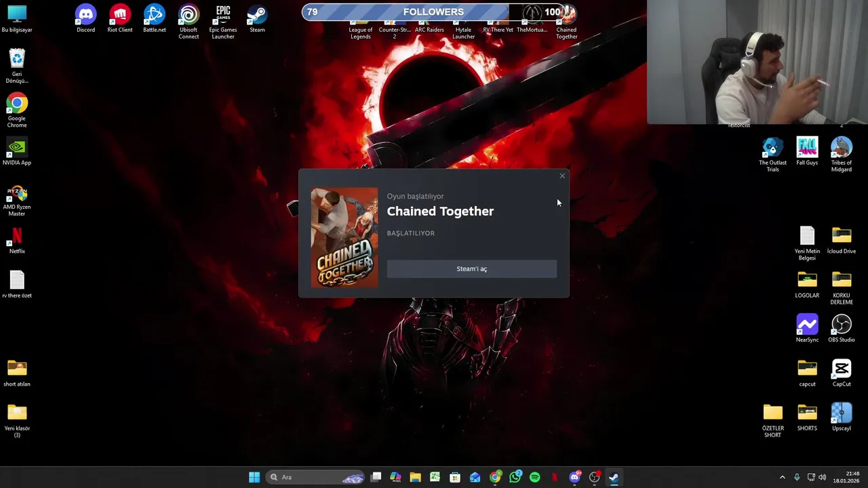Open network settings from the tray

pyautogui.click(x=811, y=477)
